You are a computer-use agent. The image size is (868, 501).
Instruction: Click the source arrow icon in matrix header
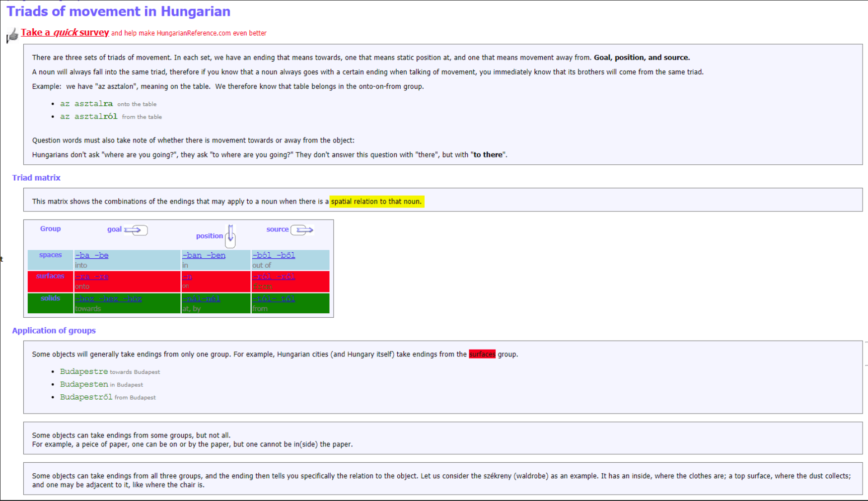(x=302, y=230)
